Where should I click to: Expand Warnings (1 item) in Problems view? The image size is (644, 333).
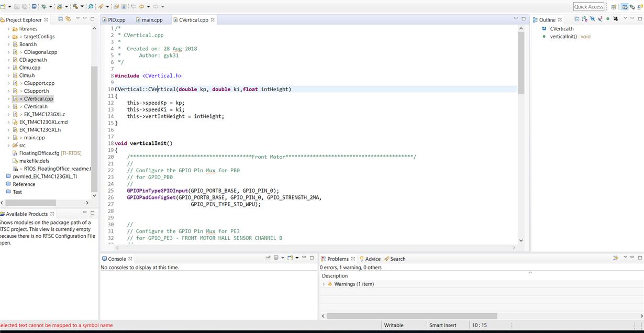(x=325, y=283)
